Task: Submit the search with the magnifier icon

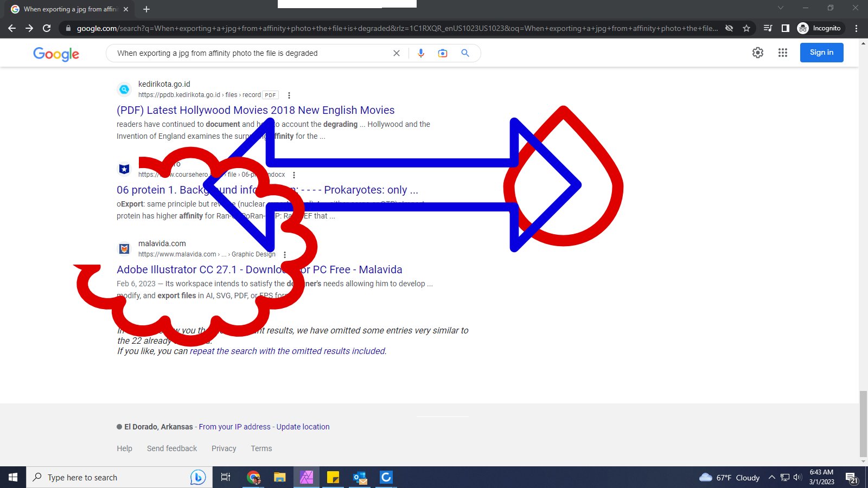Action: pyautogui.click(x=465, y=53)
